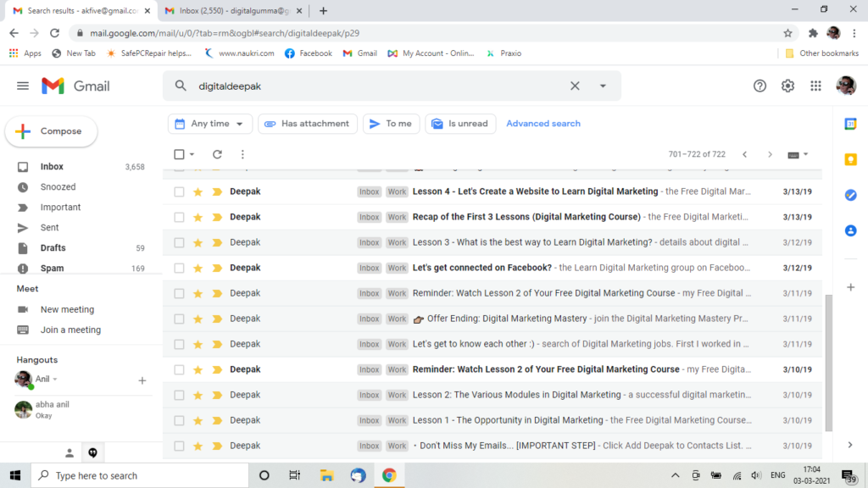Open Google Calendar in the side panel
The image size is (868, 488).
tap(850, 125)
